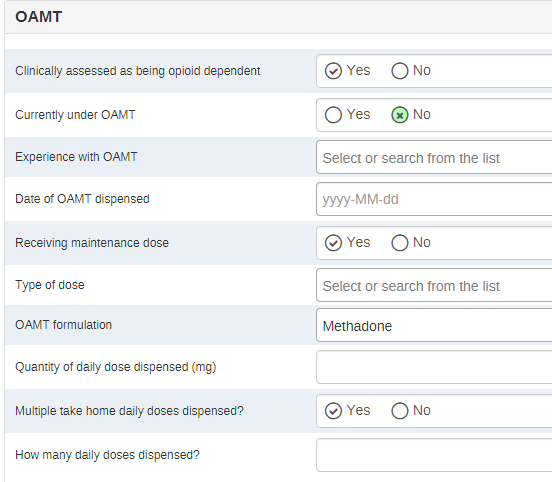Open the Experience with OAMT dropdown

pos(434,157)
